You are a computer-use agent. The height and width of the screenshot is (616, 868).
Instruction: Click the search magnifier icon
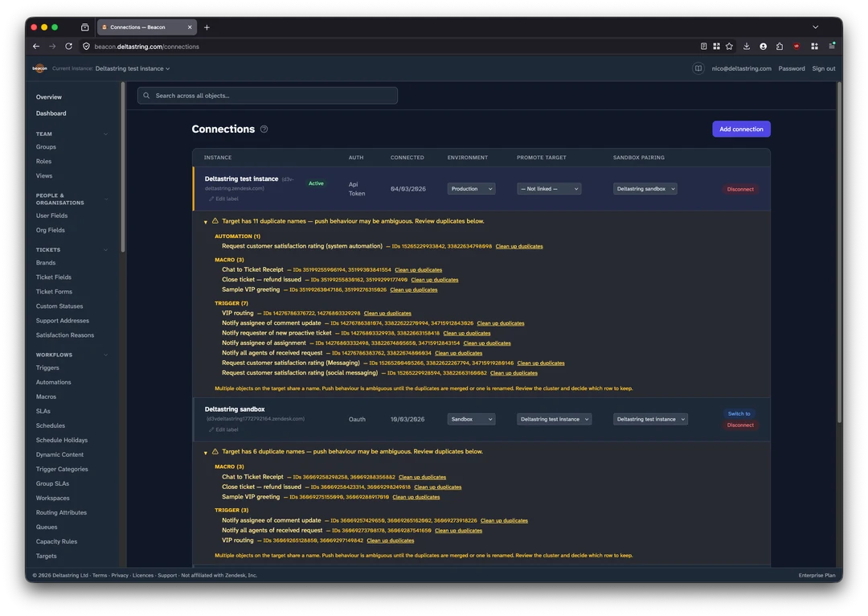tap(147, 96)
